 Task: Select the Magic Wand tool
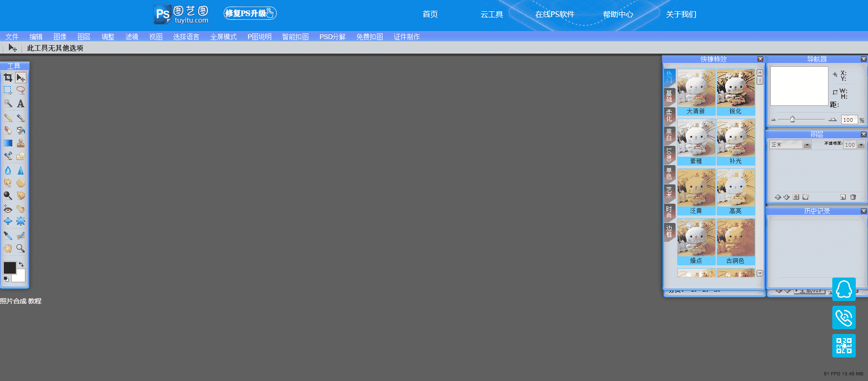[x=8, y=103]
